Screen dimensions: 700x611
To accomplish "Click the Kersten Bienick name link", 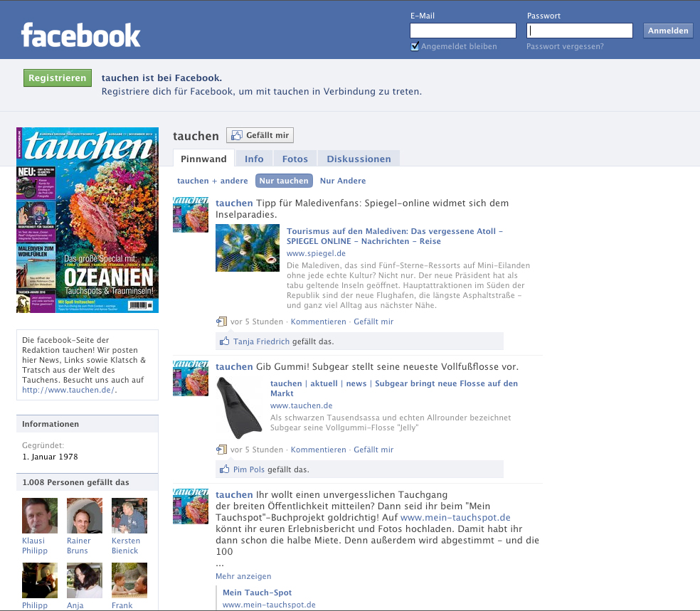I will pyautogui.click(x=126, y=546).
